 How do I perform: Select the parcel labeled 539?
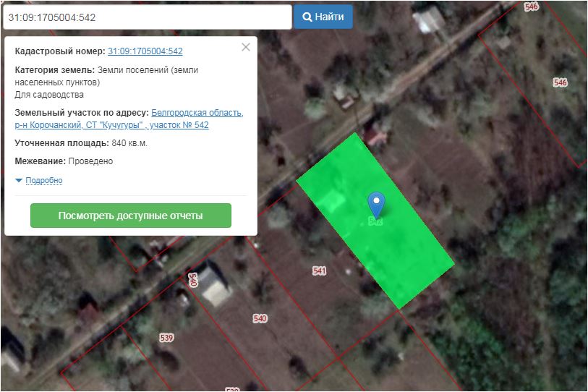[166, 338]
